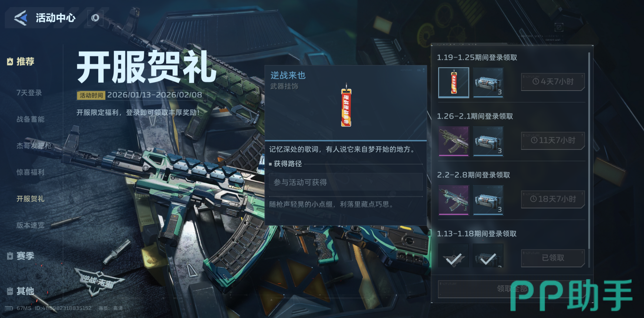Screen dimensions: 644x318
Task: Select the supply crate in 1.19-1.25 row
Action: 488,83
